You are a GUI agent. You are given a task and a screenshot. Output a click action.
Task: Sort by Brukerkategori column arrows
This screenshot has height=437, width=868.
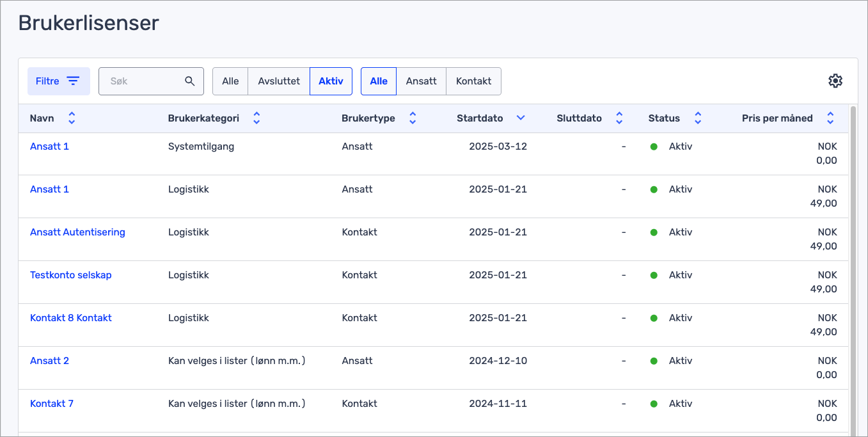pos(256,118)
